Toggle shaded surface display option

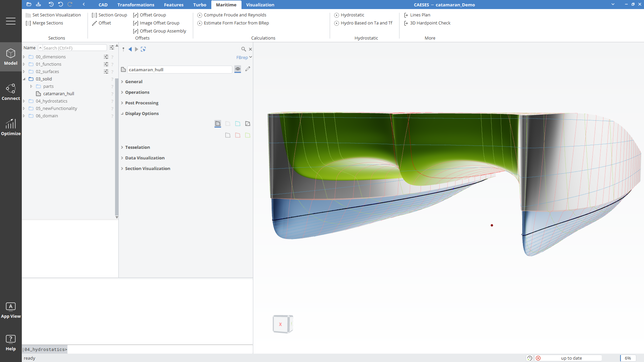(x=218, y=124)
